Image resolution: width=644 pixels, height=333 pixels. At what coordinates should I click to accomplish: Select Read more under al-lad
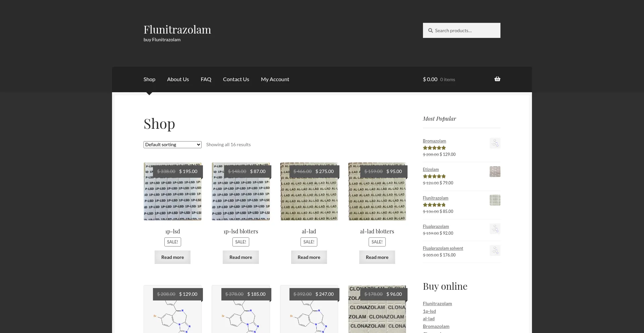point(309,257)
